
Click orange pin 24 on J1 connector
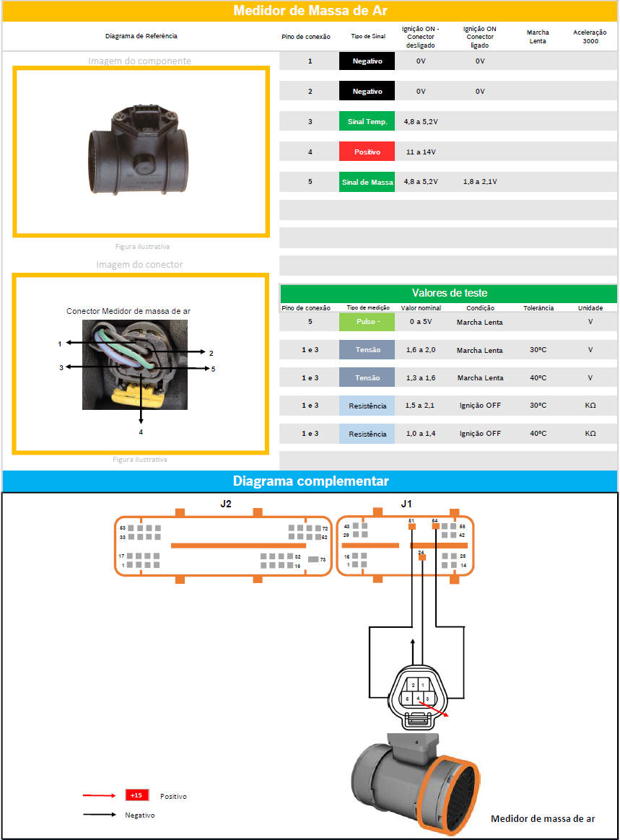(422, 558)
